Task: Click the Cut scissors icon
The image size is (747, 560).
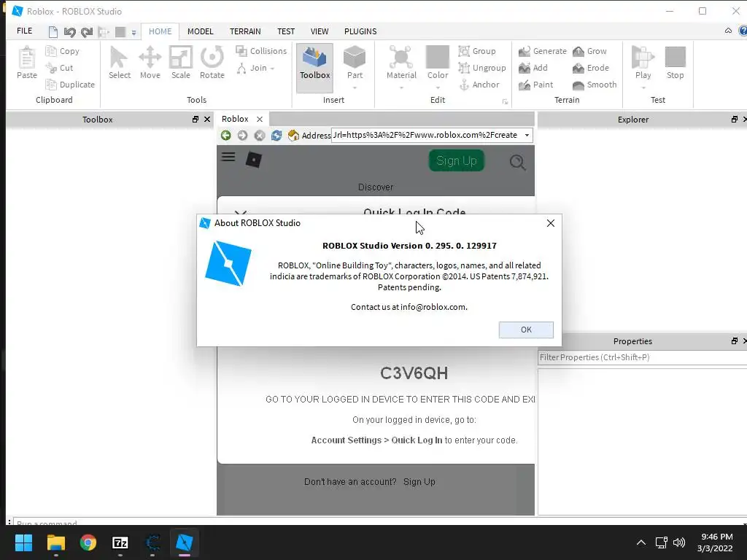Action: (x=51, y=68)
